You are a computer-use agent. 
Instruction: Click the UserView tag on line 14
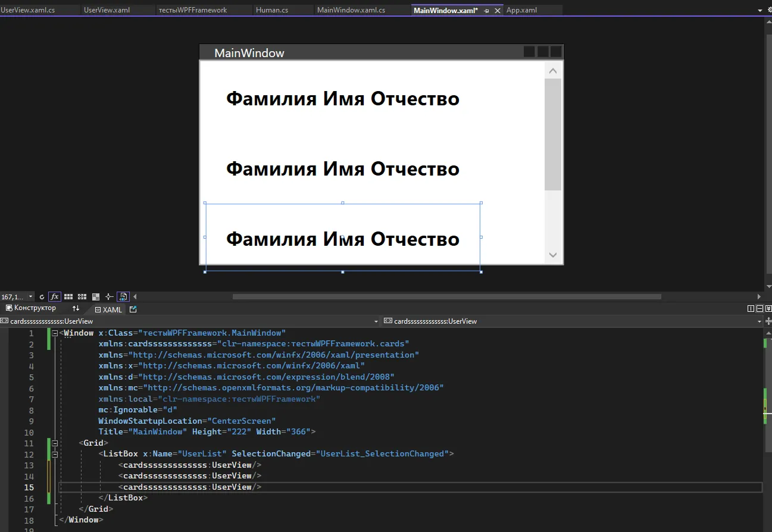pyautogui.click(x=190, y=475)
